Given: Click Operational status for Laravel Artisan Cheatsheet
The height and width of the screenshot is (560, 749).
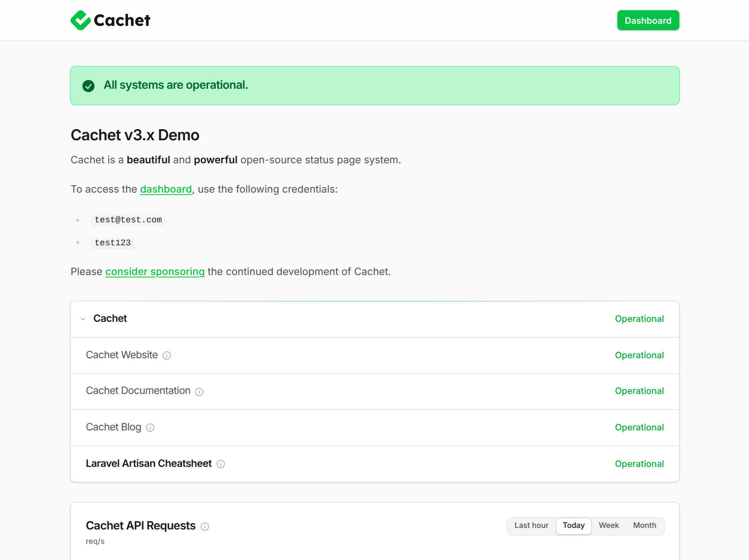Looking at the screenshot, I should 639,464.
